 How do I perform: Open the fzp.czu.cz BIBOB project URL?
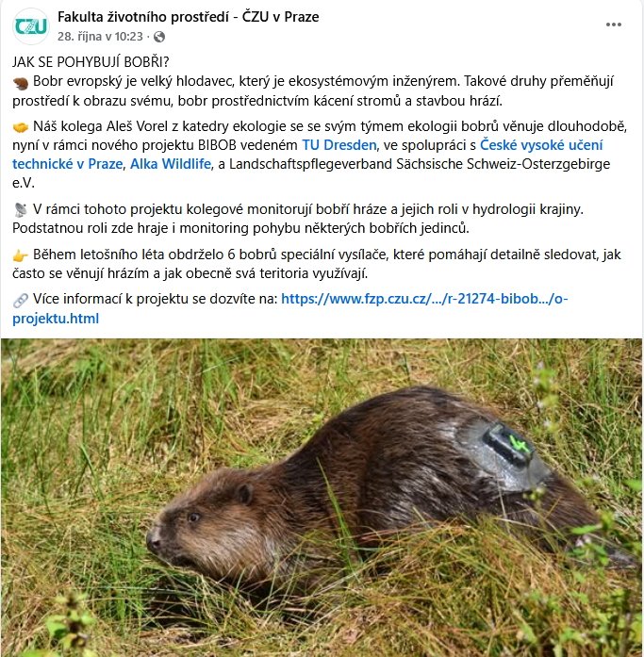pyautogui.click(x=290, y=308)
